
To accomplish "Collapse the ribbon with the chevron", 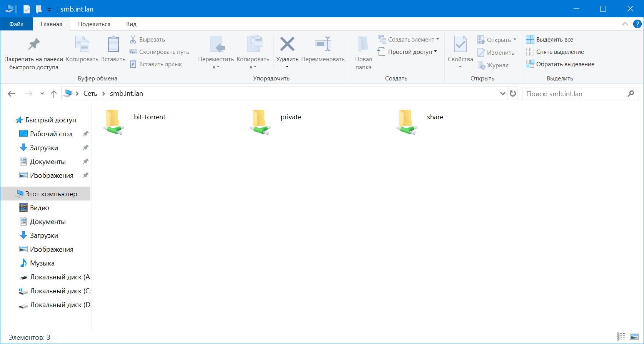I will coord(625,24).
